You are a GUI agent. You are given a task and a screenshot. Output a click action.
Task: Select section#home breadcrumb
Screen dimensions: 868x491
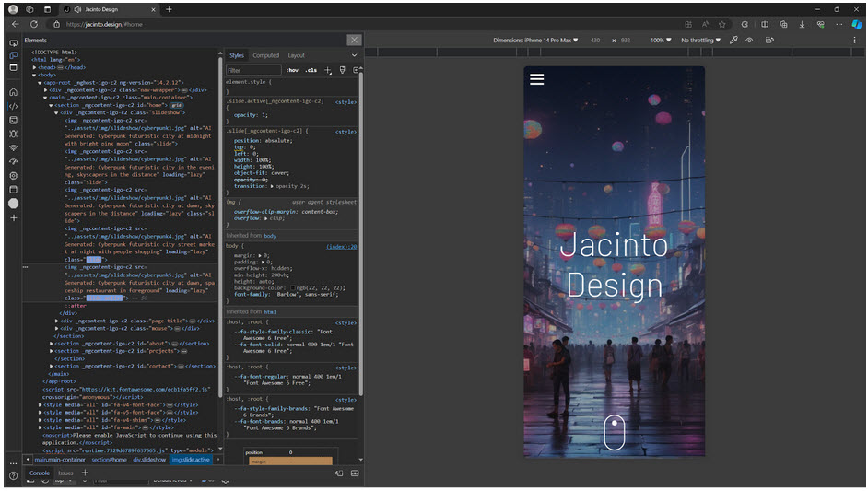pyautogui.click(x=109, y=460)
